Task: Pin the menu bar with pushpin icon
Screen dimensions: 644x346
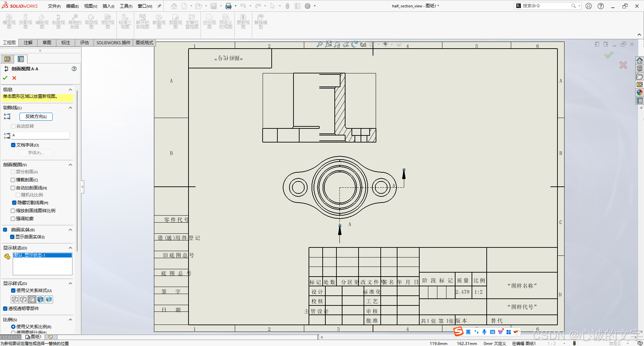Action: [159, 6]
